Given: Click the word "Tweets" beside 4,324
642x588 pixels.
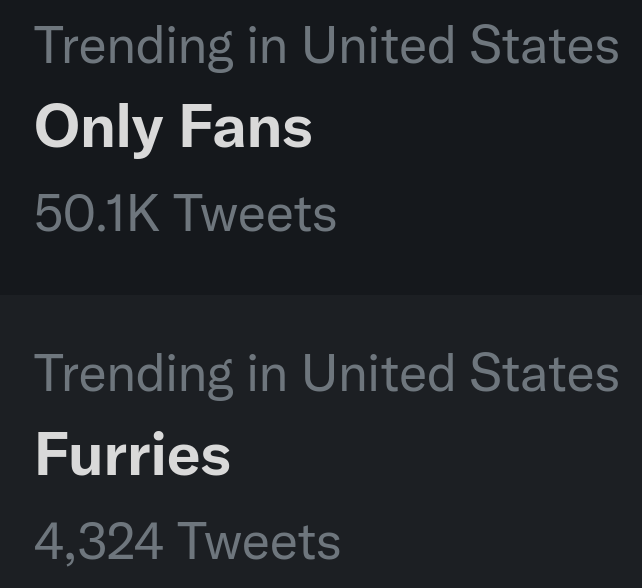Looking at the screenshot, I should pos(258,542).
